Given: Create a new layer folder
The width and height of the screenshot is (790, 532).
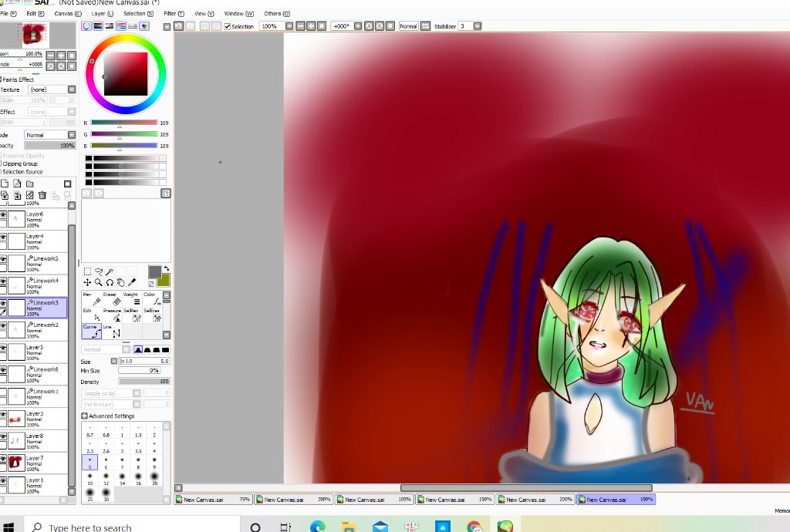Looking at the screenshot, I should click(x=30, y=184).
